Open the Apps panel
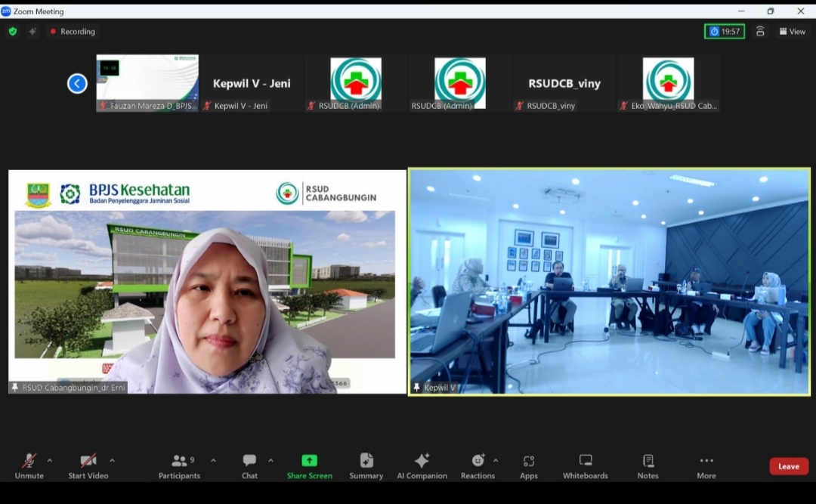Screen dimensions: 816x504 [528, 465]
